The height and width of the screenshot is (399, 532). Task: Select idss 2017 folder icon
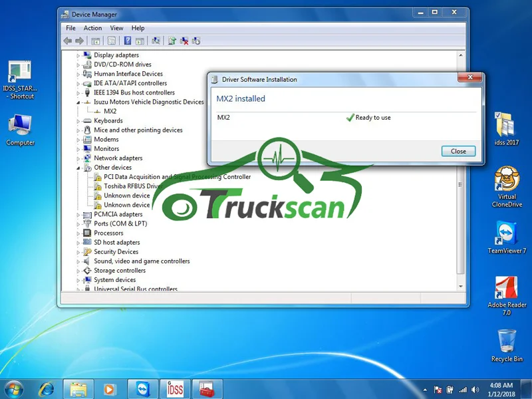click(x=506, y=129)
